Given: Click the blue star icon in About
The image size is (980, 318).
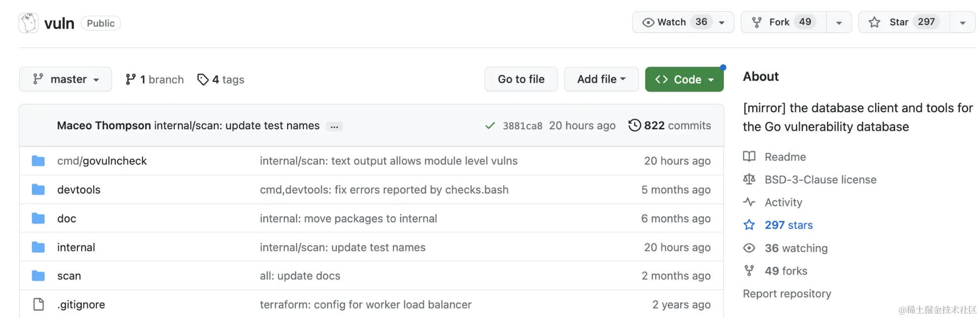Looking at the screenshot, I should tap(749, 224).
